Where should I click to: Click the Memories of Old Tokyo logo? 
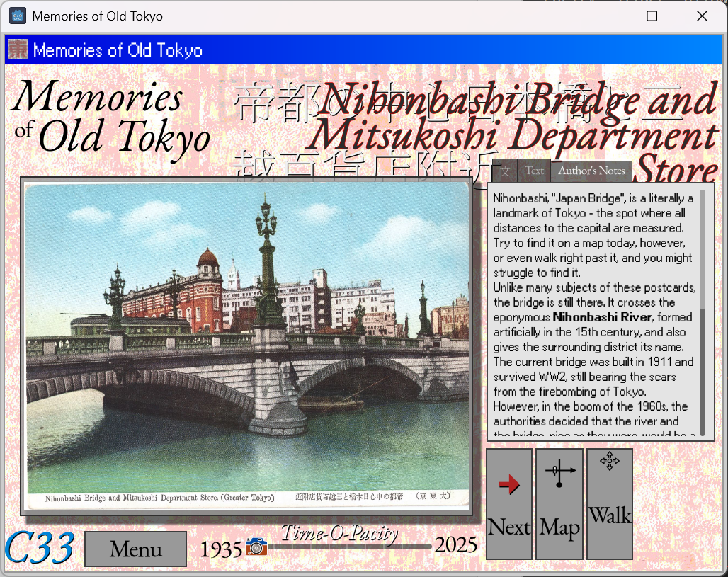pyautogui.click(x=110, y=122)
